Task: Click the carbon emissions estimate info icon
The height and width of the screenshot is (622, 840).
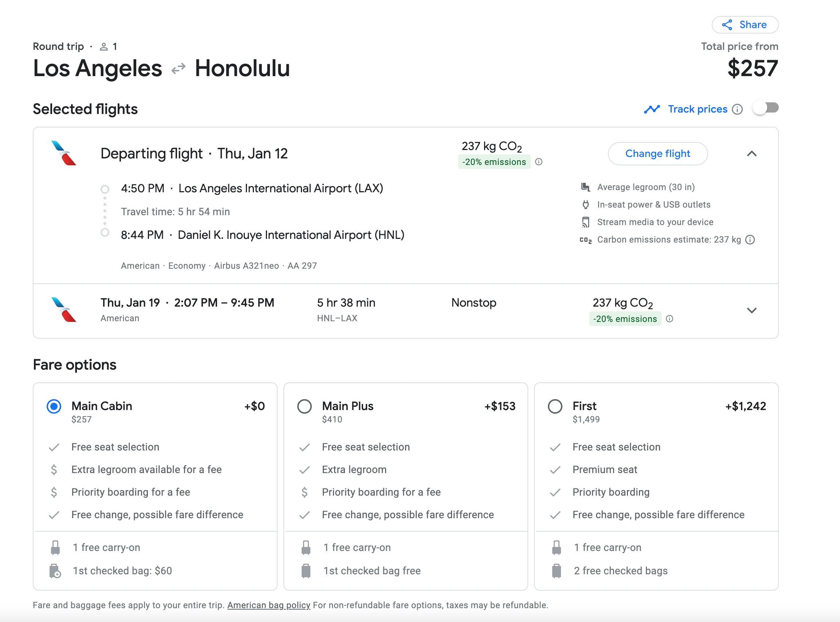Action: [750, 240]
